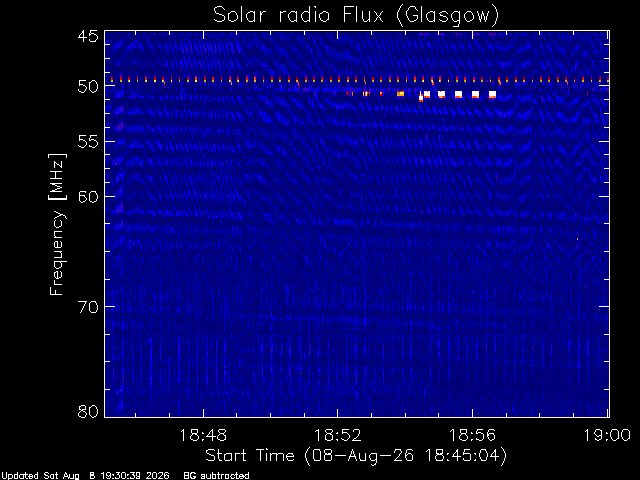Click the 60 MHz frequency label

click(88, 197)
